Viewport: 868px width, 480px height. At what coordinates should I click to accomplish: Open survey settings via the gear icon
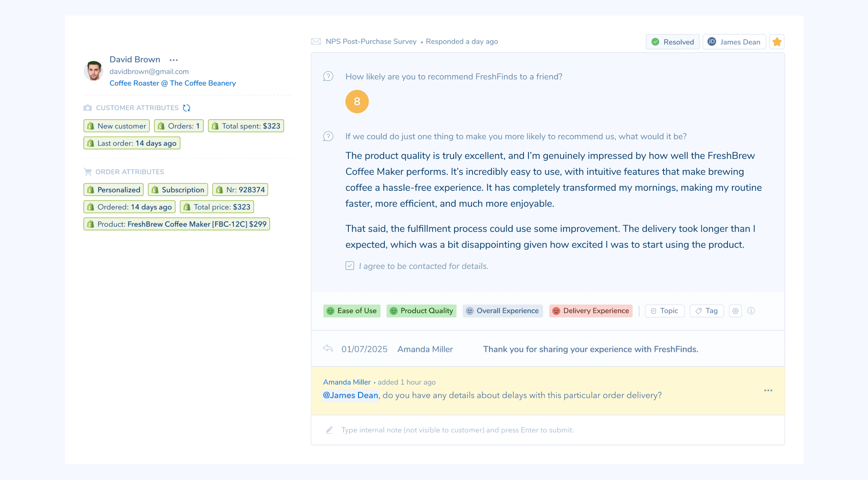[x=735, y=310]
